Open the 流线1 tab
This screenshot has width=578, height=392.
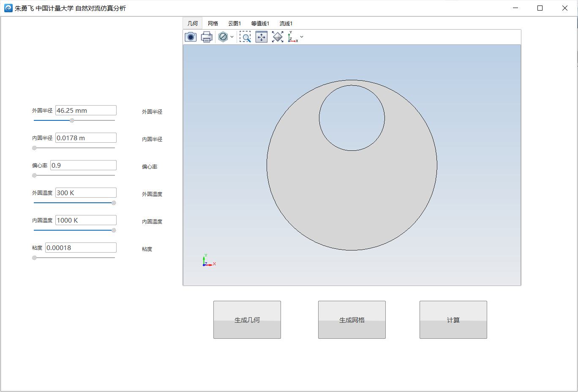click(x=286, y=23)
